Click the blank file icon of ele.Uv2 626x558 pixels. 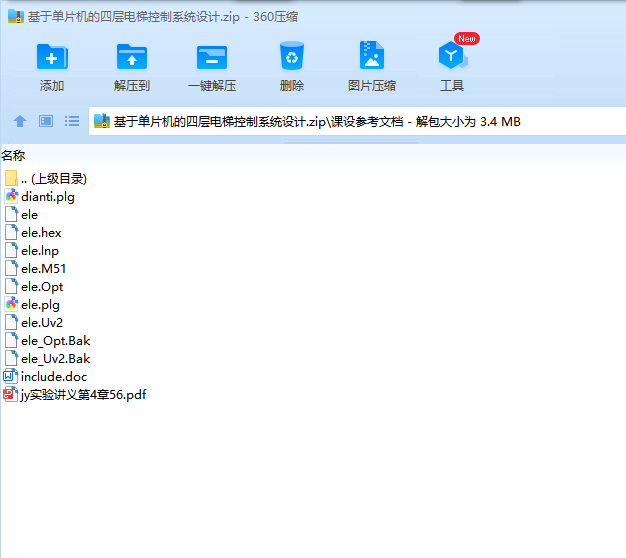(x=12, y=322)
